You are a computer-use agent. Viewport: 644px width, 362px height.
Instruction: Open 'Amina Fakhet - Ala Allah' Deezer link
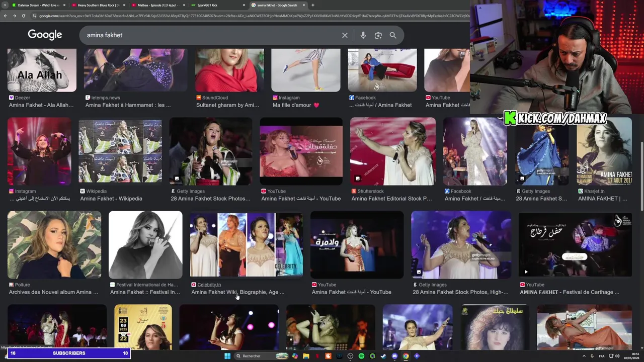tap(41, 105)
